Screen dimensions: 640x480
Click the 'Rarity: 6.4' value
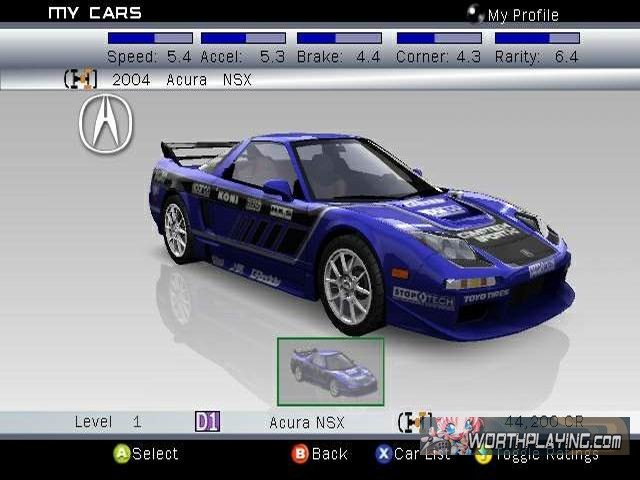[x=537, y=57]
